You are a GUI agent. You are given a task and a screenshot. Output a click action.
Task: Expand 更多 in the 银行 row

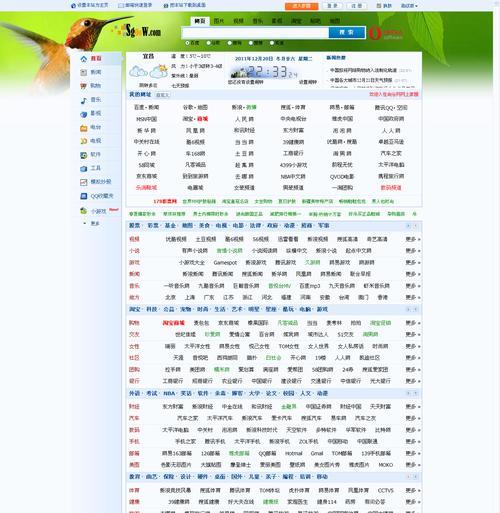click(413, 381)
